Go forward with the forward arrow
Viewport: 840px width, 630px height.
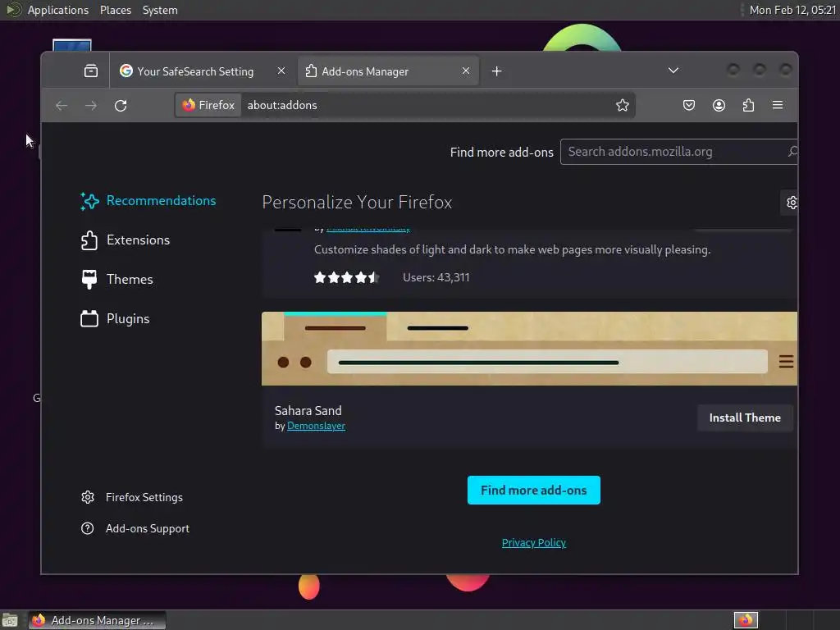(91, 106)
